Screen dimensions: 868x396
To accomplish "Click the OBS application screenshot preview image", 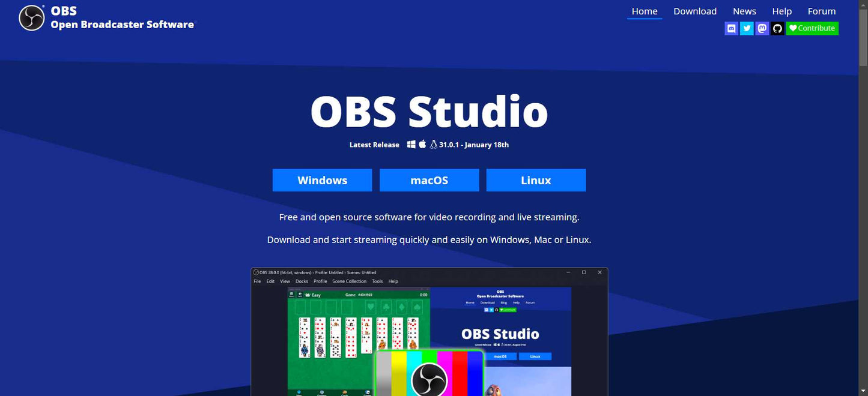I will 429,332.
